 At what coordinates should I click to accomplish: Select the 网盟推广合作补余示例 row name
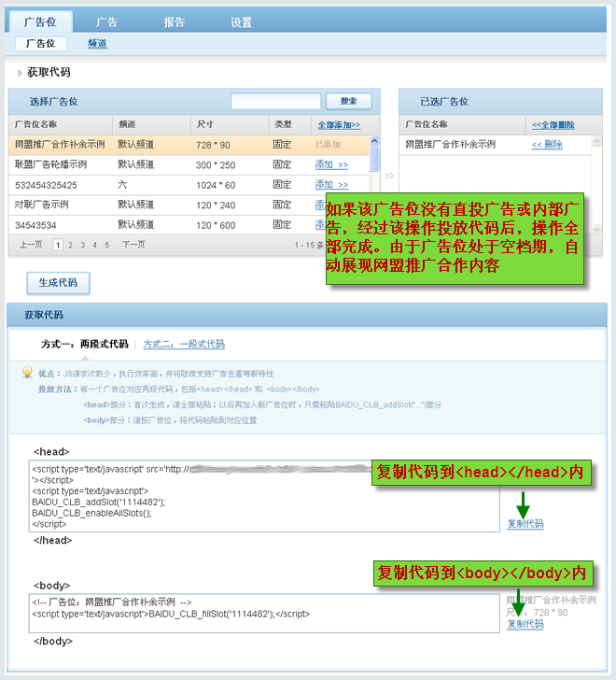click(60, 145)
